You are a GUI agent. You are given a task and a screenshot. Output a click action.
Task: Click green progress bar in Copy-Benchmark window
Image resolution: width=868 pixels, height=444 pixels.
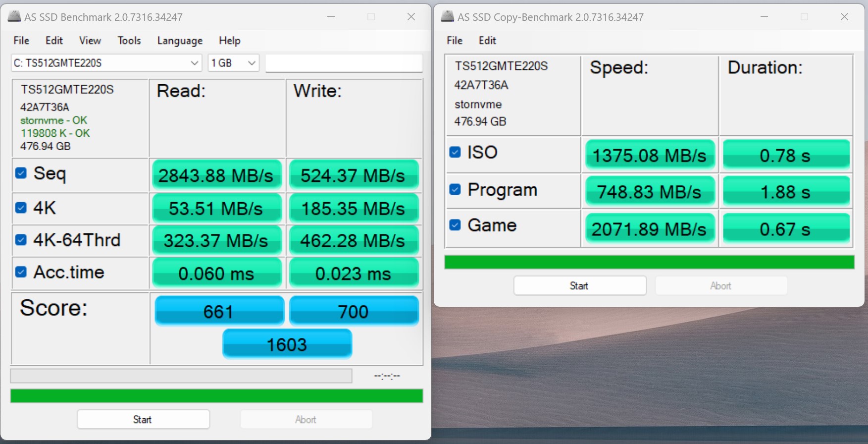(x=649, y=262)
